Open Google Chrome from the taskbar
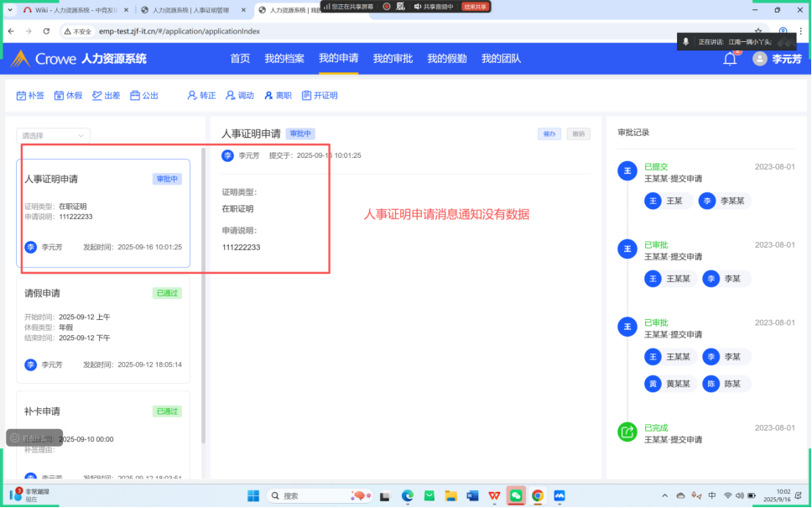 tap(538, 496)
